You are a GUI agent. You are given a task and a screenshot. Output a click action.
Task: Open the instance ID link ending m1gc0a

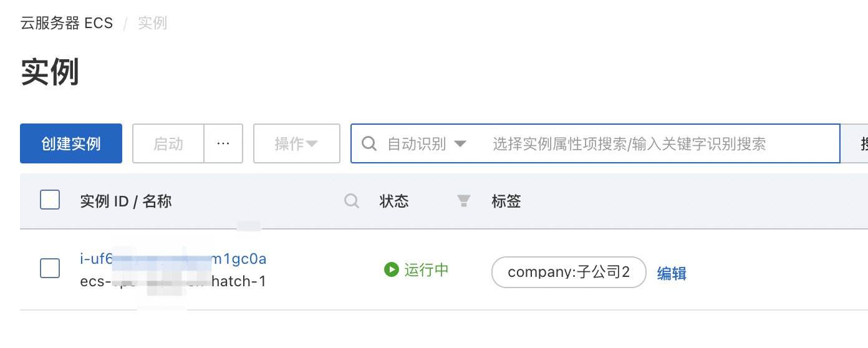tap(173, 258)
